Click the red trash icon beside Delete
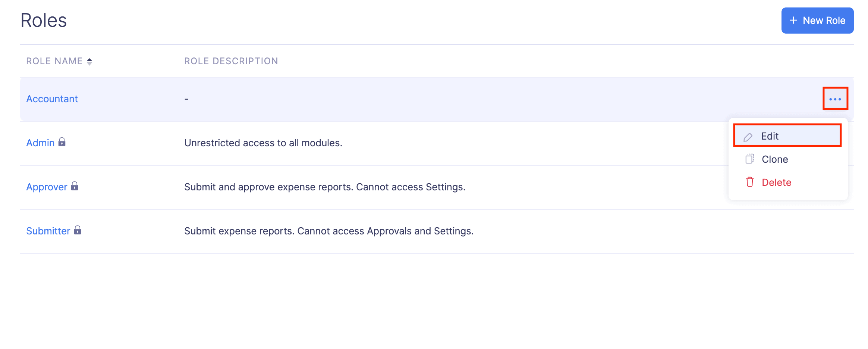 (749, 182)
